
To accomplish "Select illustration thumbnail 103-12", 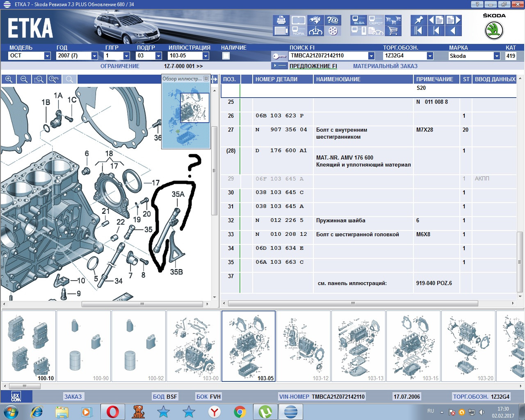I will click(x=304, y=346).
